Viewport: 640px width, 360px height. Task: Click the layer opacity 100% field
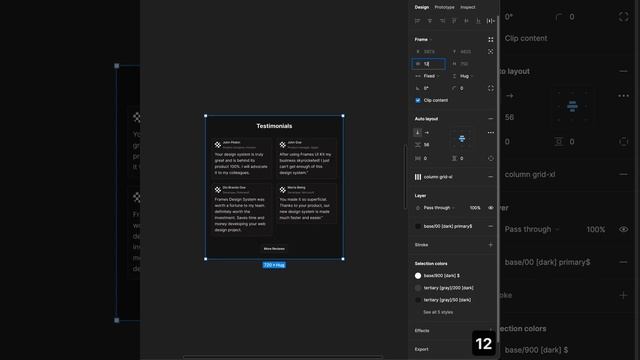tap(475, 208)
